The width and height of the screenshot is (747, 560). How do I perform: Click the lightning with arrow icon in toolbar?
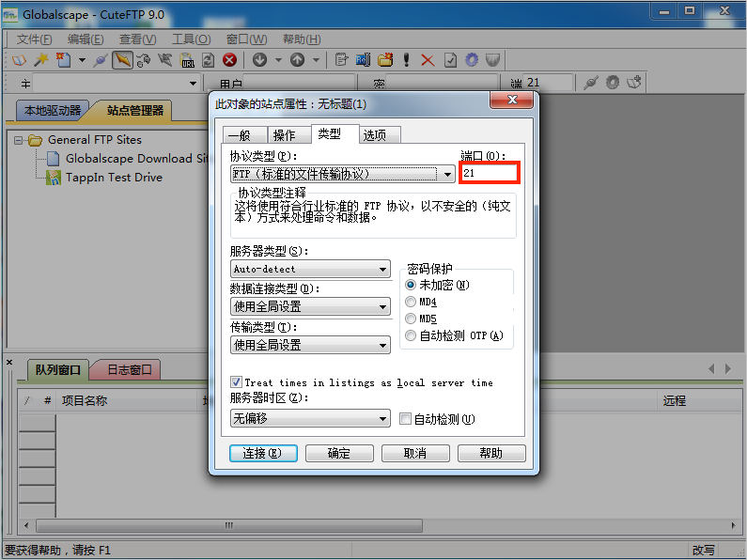[x=165, y=60]
